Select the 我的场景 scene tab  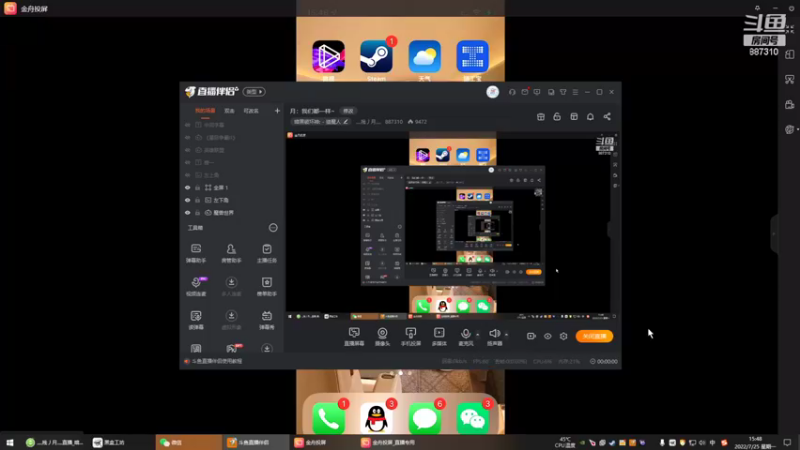tap(205, 111)
